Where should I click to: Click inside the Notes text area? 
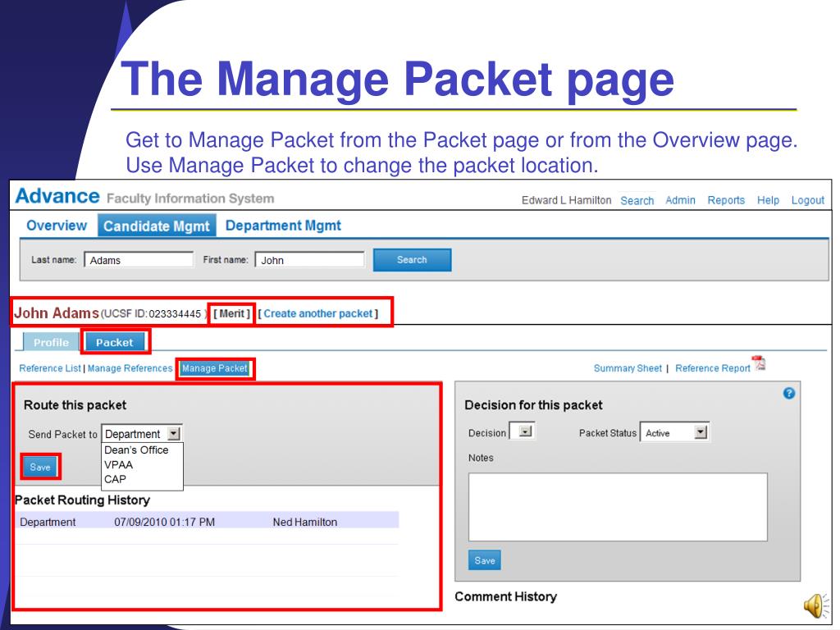point(618,507)
